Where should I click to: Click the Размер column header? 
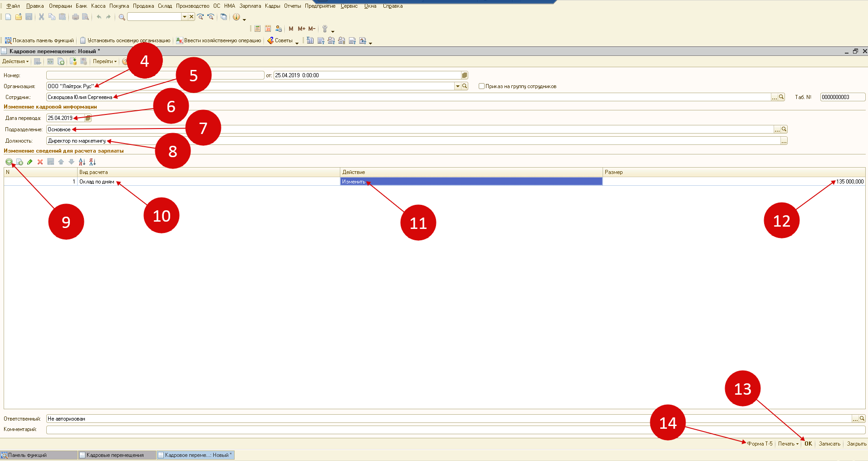click(x=734, y=172)
